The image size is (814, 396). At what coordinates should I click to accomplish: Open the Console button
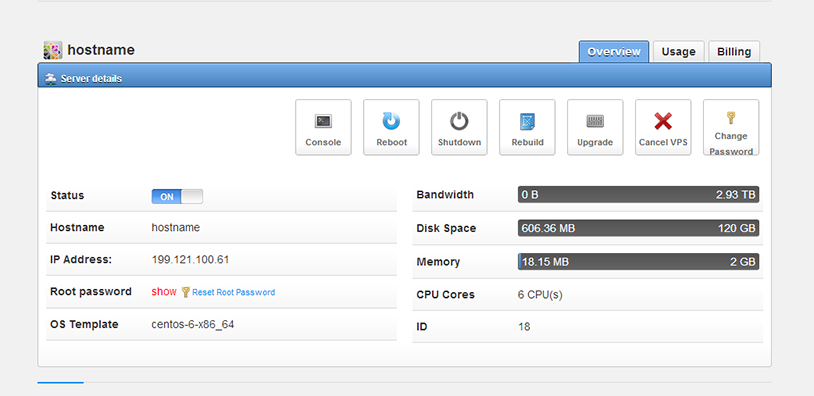(323, 127)
